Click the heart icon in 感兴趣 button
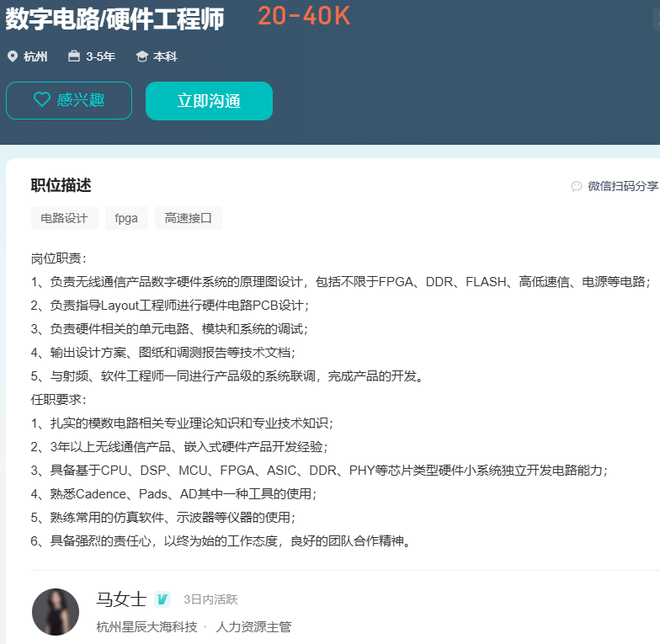 pos(42,100)
